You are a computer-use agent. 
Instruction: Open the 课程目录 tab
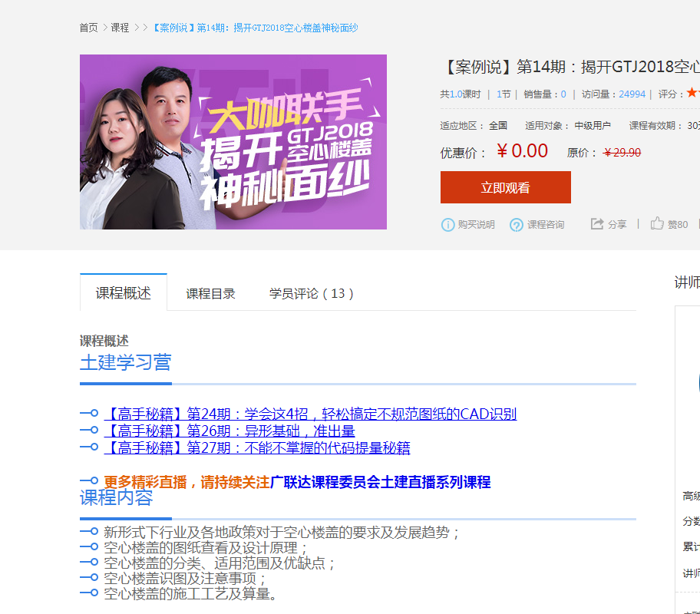210,293
